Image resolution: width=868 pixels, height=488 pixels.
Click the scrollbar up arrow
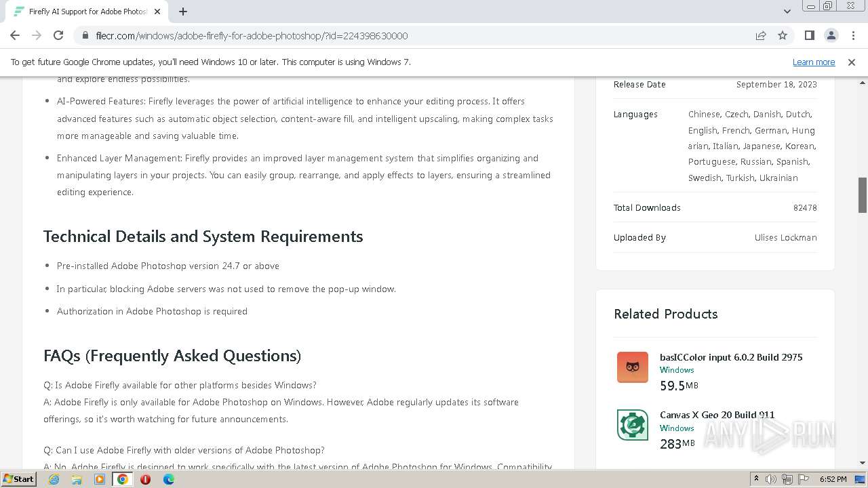[863, 82]
